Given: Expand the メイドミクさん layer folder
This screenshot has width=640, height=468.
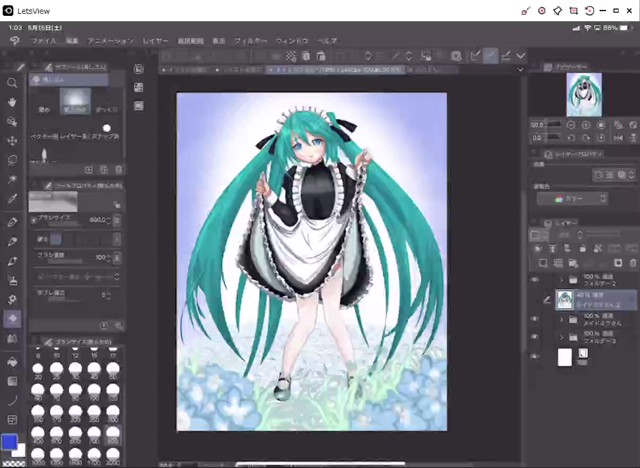Looking at the screenshot, I should point(561,319).
